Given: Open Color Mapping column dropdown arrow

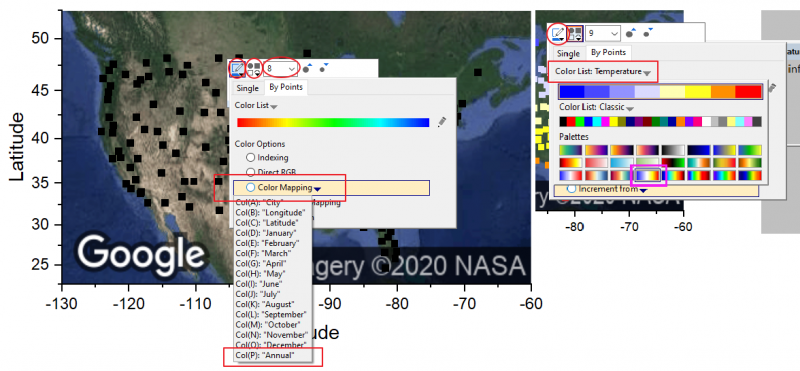Looking at the screenshot, I should [x=317, y=188].
